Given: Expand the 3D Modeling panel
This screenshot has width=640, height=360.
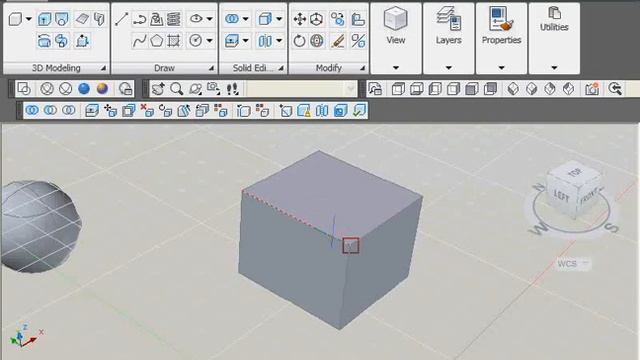Looking at the screenshot, I should (103, 68).
